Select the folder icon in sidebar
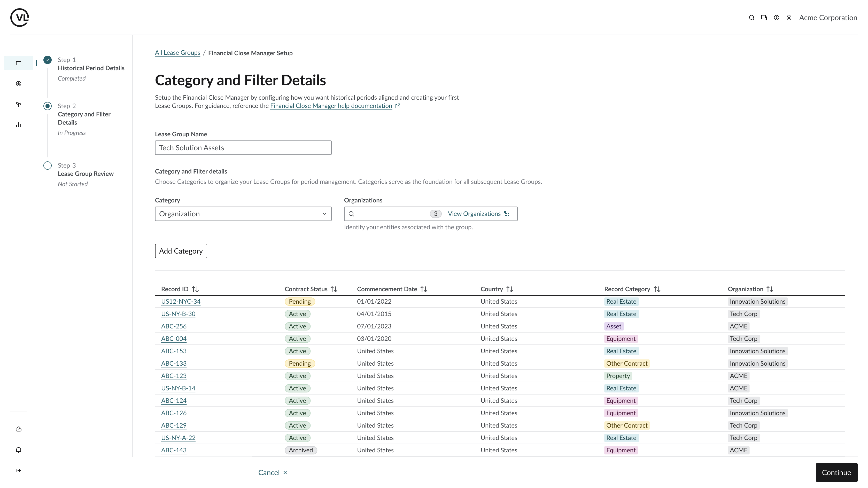This screenshot has height=488, width=868. coord(19,63)
